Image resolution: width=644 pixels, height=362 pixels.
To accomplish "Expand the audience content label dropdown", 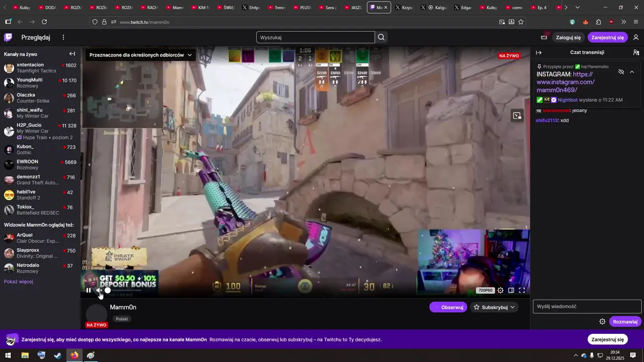I will click(140, 55).
